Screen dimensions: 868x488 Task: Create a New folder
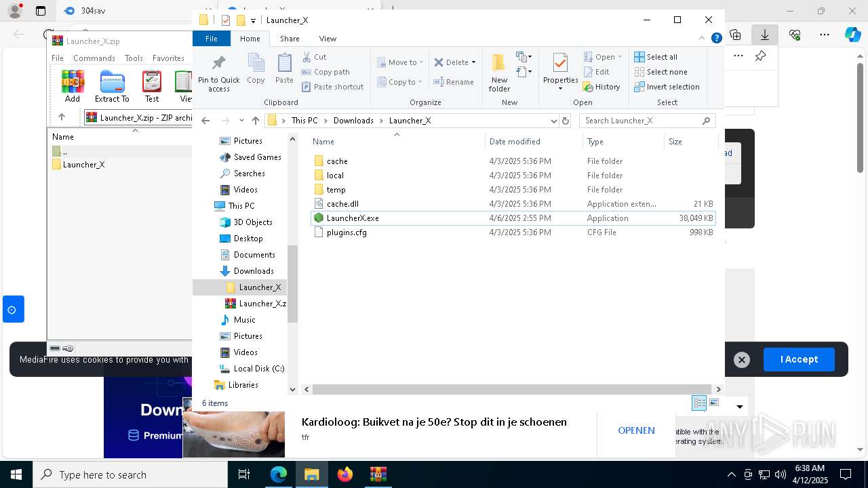pos(499,73)
